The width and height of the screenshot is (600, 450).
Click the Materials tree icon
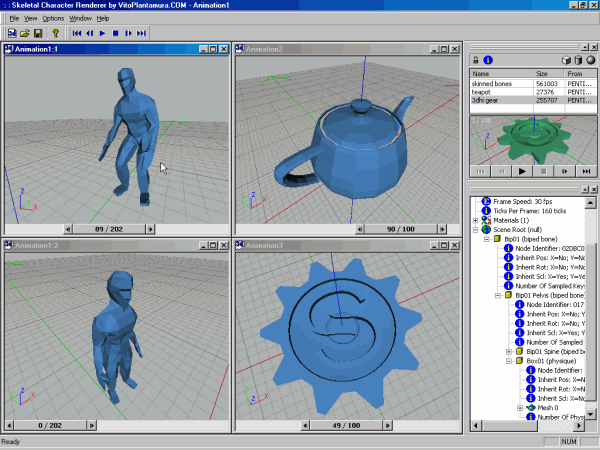click(486, 220)
